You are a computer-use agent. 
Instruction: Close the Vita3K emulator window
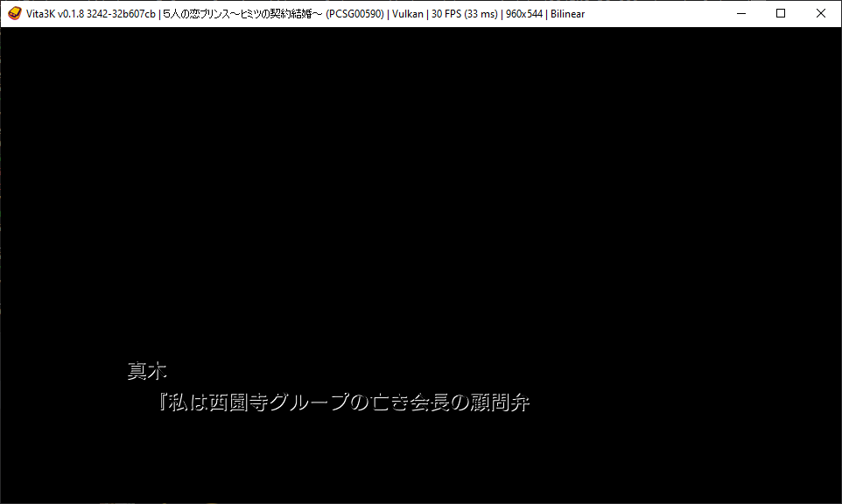coord(819,13)
